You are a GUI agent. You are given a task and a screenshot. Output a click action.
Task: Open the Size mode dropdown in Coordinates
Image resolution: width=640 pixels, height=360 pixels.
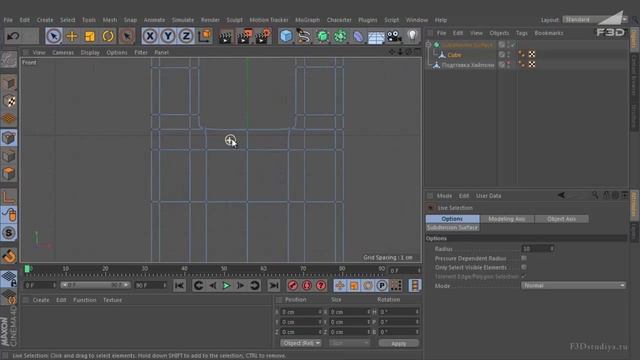click(x=349, y=343)
